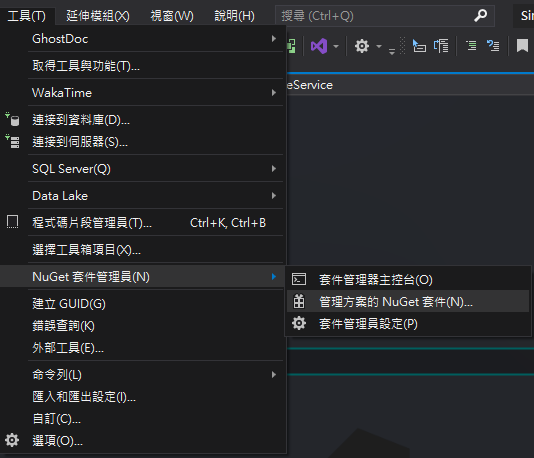Open the 視窗 menu

[x=172, y=16]
